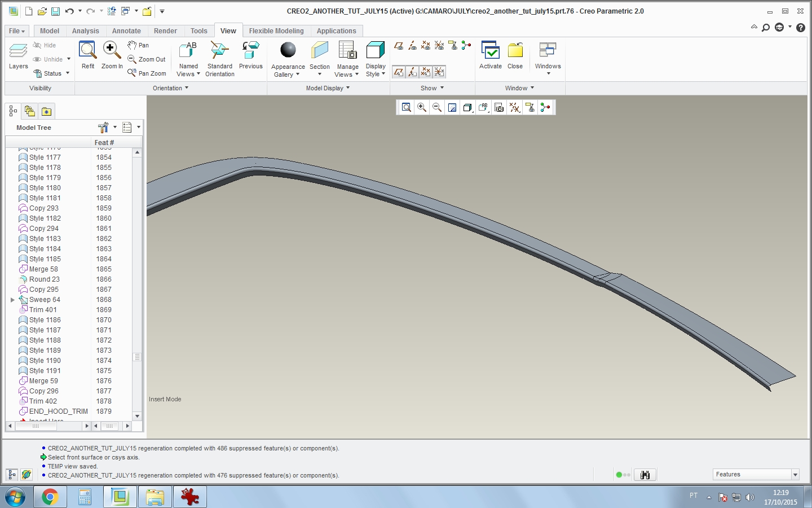Toggle Plane Display in Show group
This screenshot has height=508, width=812.
point(399,46)
